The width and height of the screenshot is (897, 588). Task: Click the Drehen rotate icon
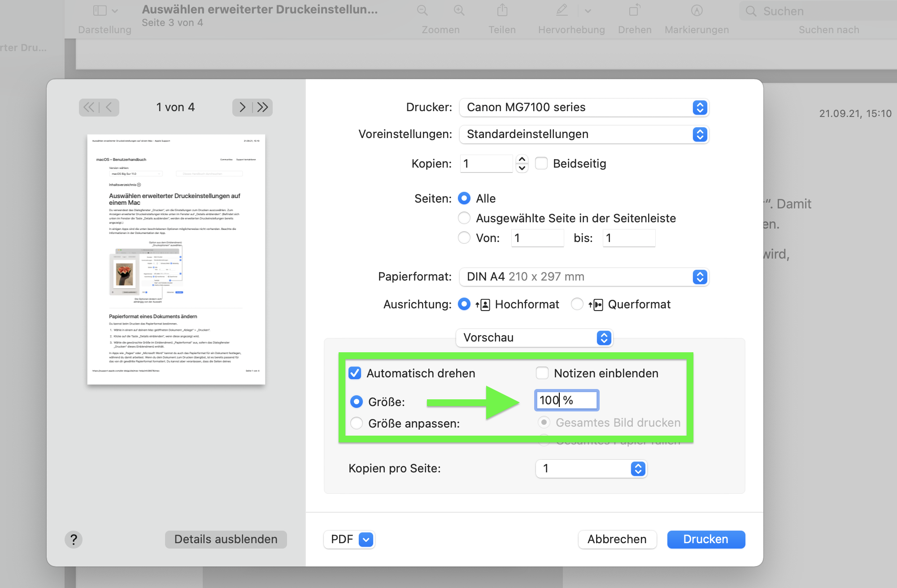634,10
